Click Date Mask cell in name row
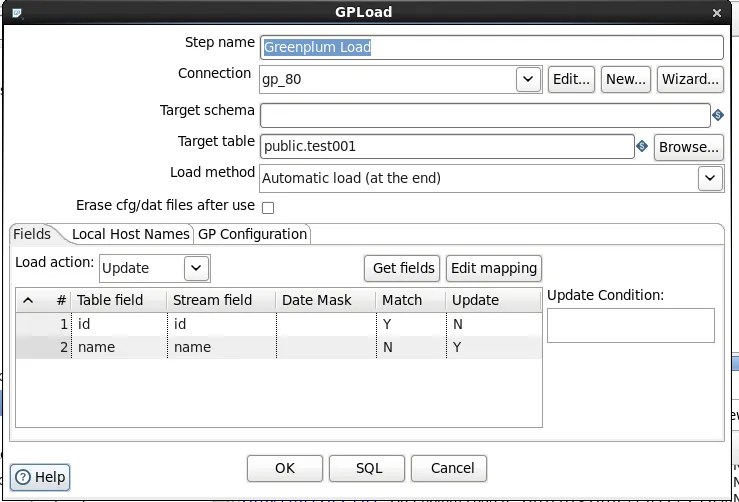 [x=326, y=347]
